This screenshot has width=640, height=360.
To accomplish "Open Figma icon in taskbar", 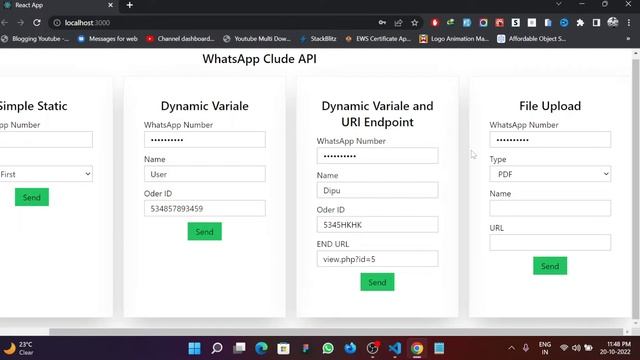I will pyautogui.click(x=306, y=348).
